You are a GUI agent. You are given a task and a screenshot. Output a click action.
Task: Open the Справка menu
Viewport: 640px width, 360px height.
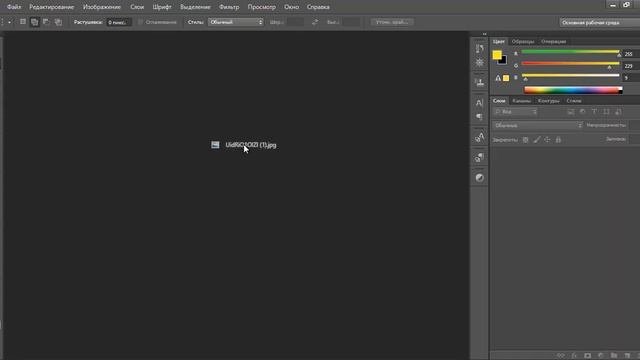click(318, 7)
